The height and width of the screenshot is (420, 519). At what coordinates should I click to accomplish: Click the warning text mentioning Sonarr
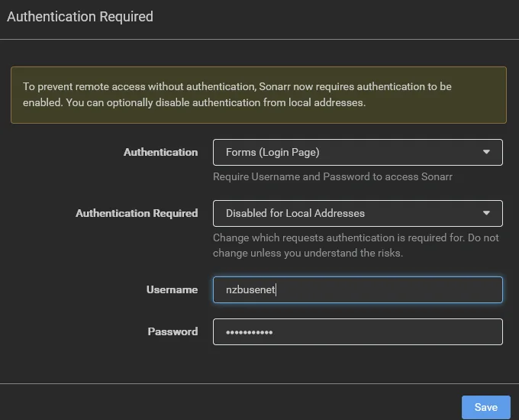click(237, 86)
